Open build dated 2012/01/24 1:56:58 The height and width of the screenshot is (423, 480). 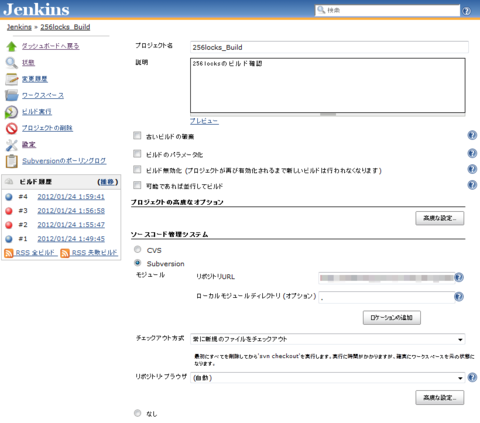pyautogui.click(x=71, y=211)
